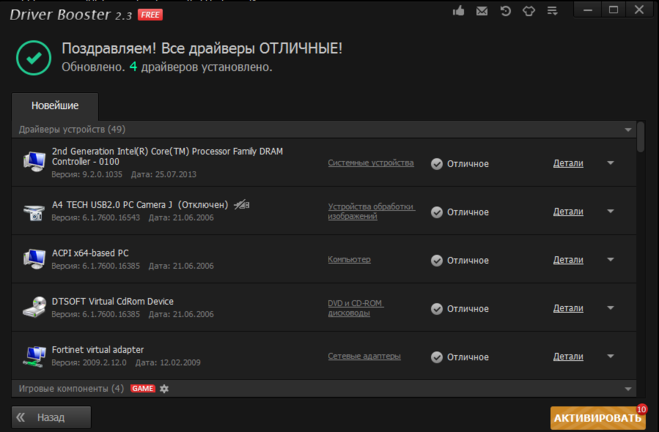Image resolution: width=659 pixels, height=432 pixels.
Task: Click date 25.07.2013 text
Action: pos(163,174)
